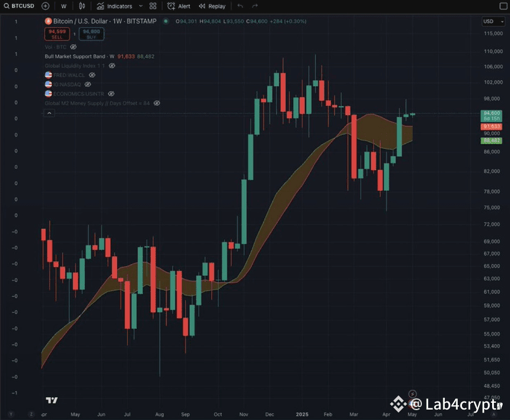510x420 pixels.
Task: Select the Bull Market Support Band legend
Action: [x=79, y=56]
